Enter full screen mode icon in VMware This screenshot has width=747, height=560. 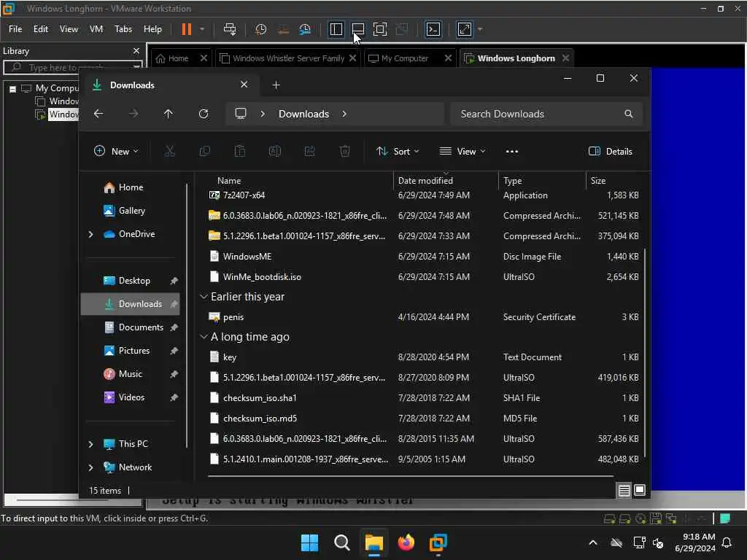(x=379, y=29)
